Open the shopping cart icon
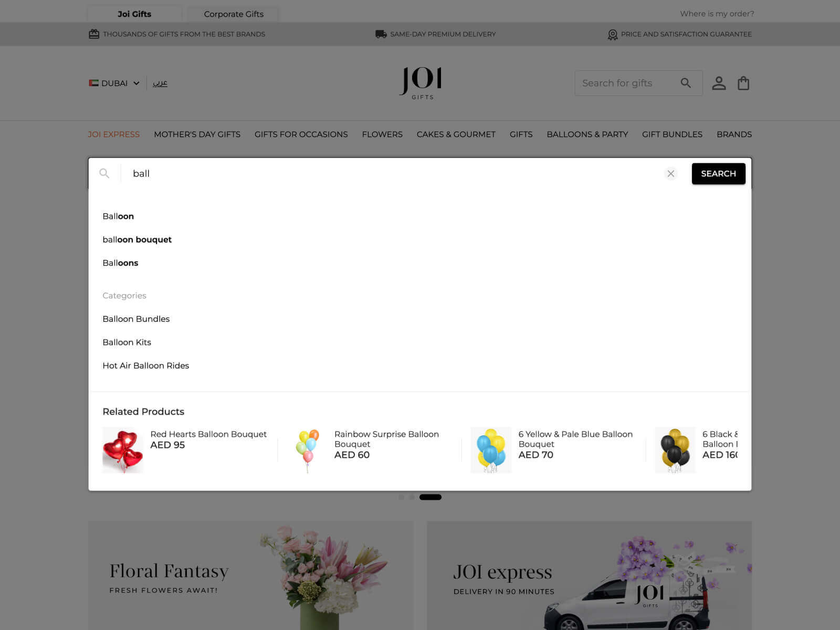This screenshot has height=630, width=840. point(743,82)
